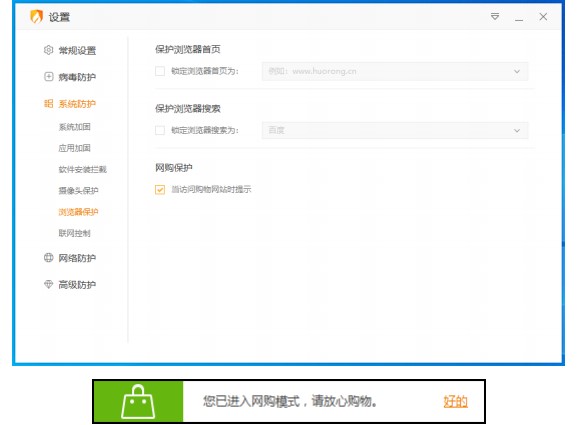Image resolution: width=581 pixels, height=425 pixels.
Task: Click the 网购保护 heading
Action: [x=173, y=168]
